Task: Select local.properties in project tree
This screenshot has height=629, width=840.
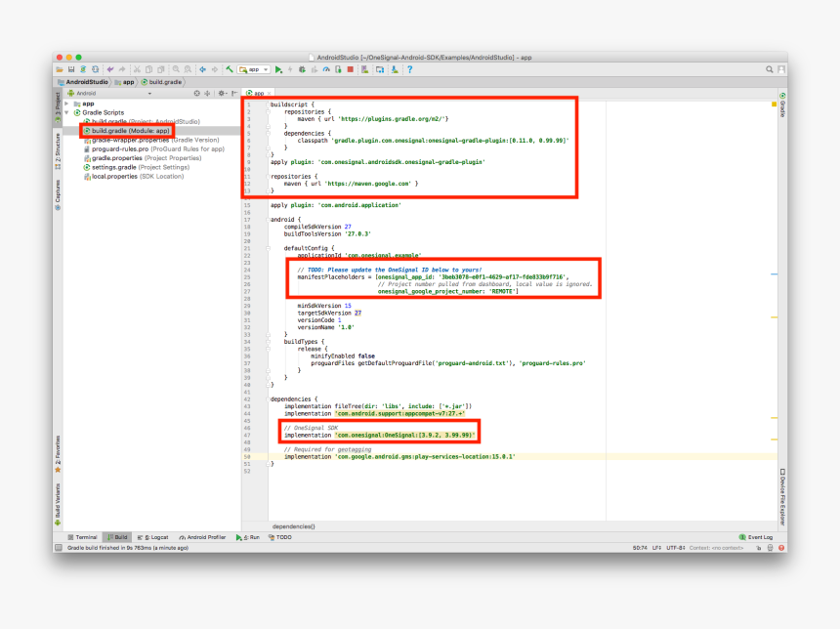Action: (x=134, y=176)
